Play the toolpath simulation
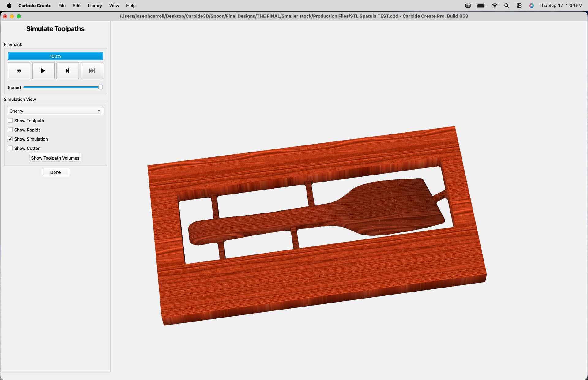This screenshot has width=588, height=380. [43, 71]
